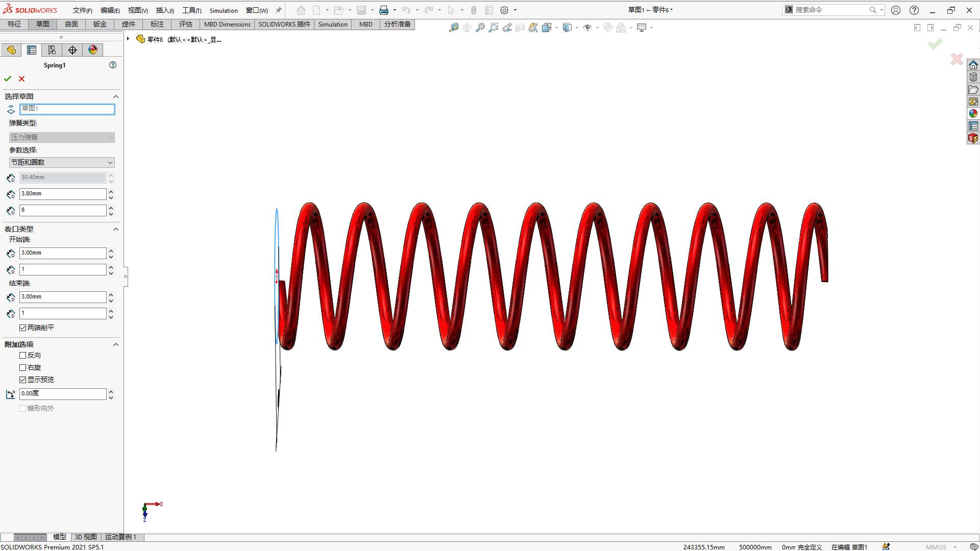Open Spring1 help question mark
Image resolution: width=980 pixels, height=551 pixels.
[x=113, y=65]
